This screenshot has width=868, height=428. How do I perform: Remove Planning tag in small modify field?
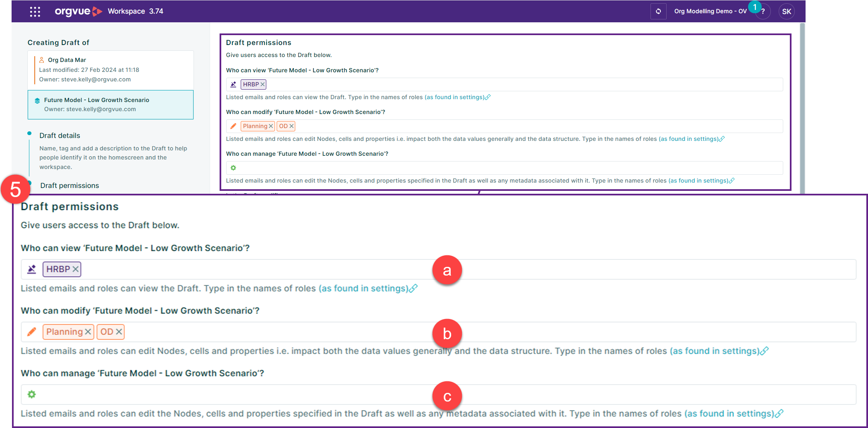[271, 126]
